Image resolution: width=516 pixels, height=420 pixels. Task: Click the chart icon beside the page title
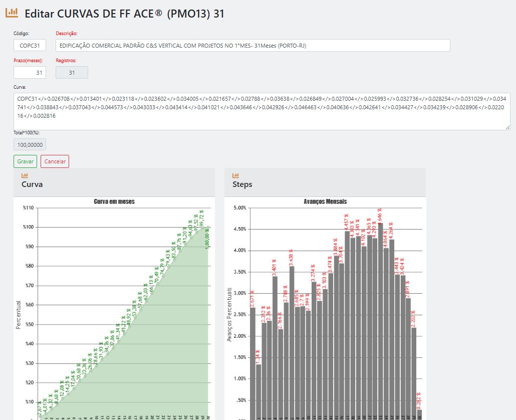coord(12,14)
